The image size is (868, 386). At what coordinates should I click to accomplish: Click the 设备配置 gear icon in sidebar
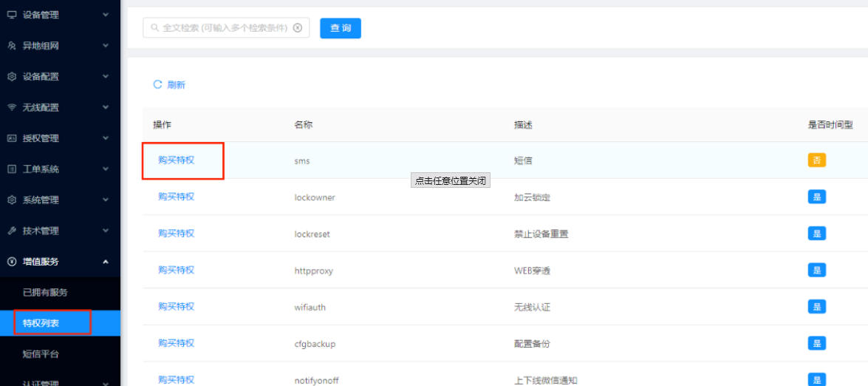[11, 77]
